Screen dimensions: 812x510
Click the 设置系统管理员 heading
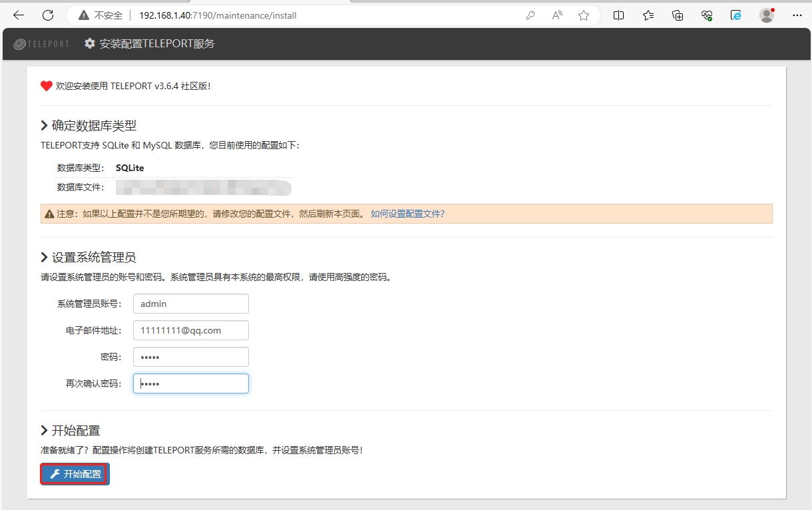94,258
